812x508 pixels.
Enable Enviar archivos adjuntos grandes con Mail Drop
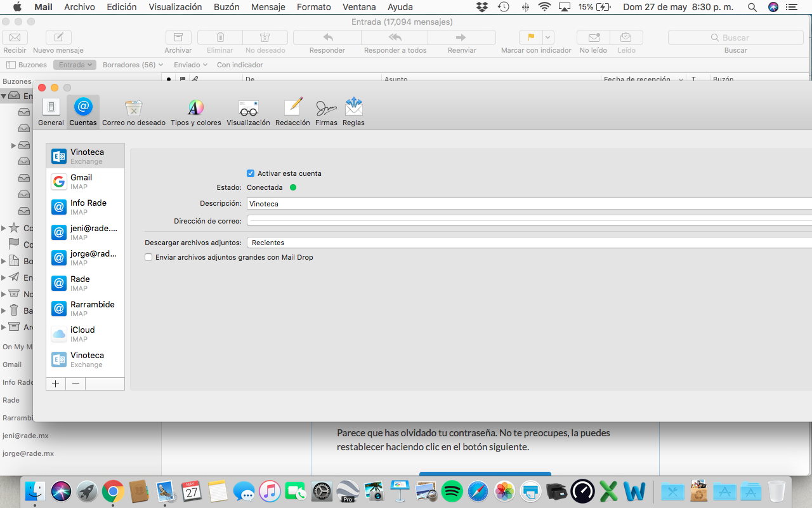[x=148, y=257]
